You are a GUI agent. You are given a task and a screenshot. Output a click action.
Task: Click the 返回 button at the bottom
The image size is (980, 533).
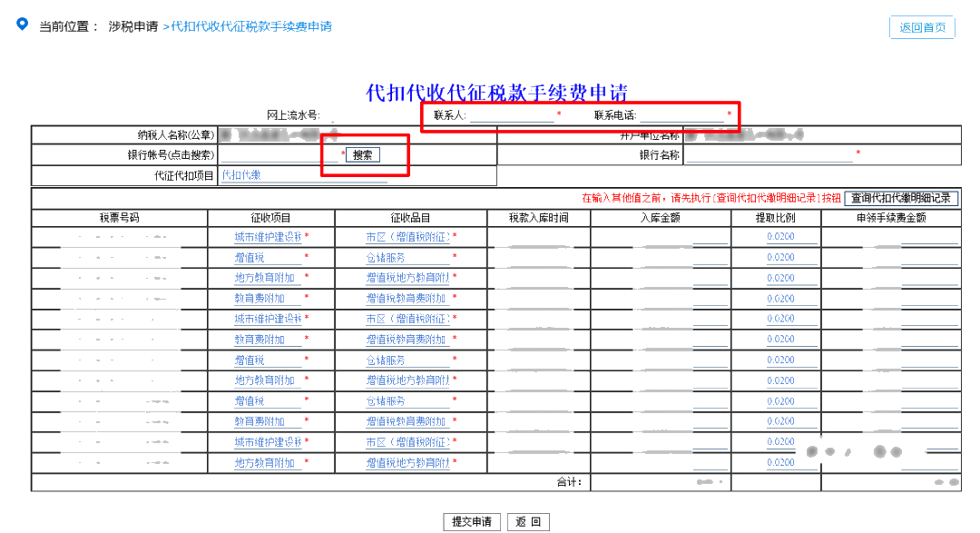(x=528, y=522)
